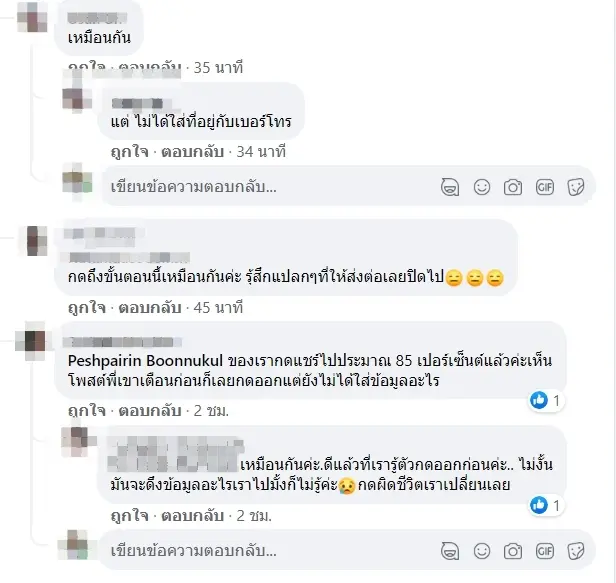Open avatar sticker picker in upper reply box

pos(450,187)
